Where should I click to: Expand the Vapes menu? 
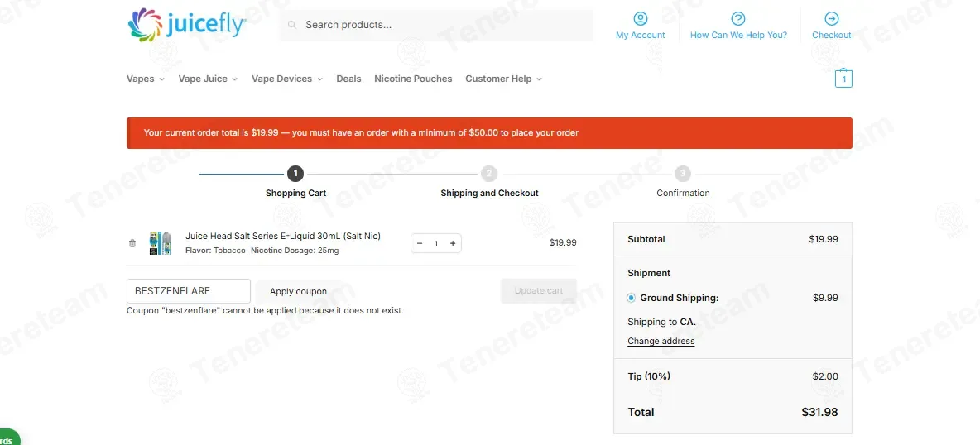pyautogui.click(x=146, y=79)
